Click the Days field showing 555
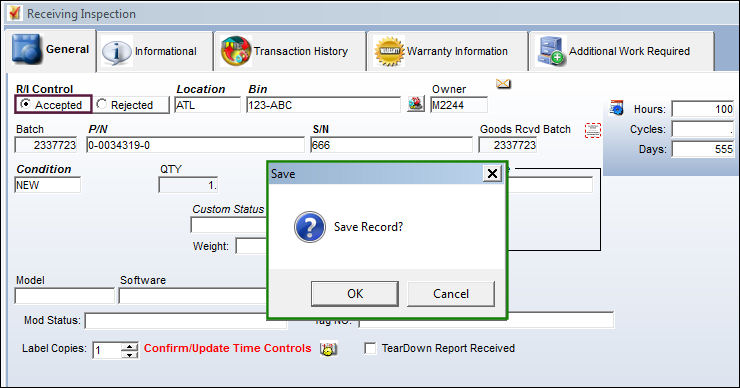Image resolution: width=740 pixels, height=388 pixels. [703, 149]
